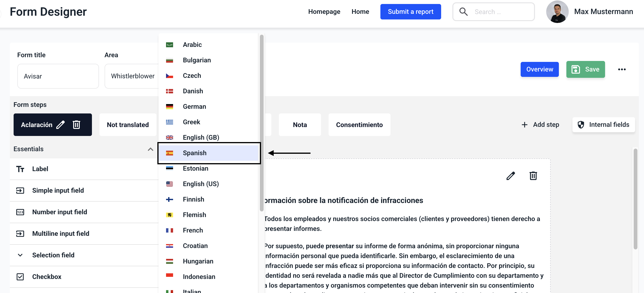Screen dimensions: 644x293
Task: Open the Nota step tab
Action: 299,125
